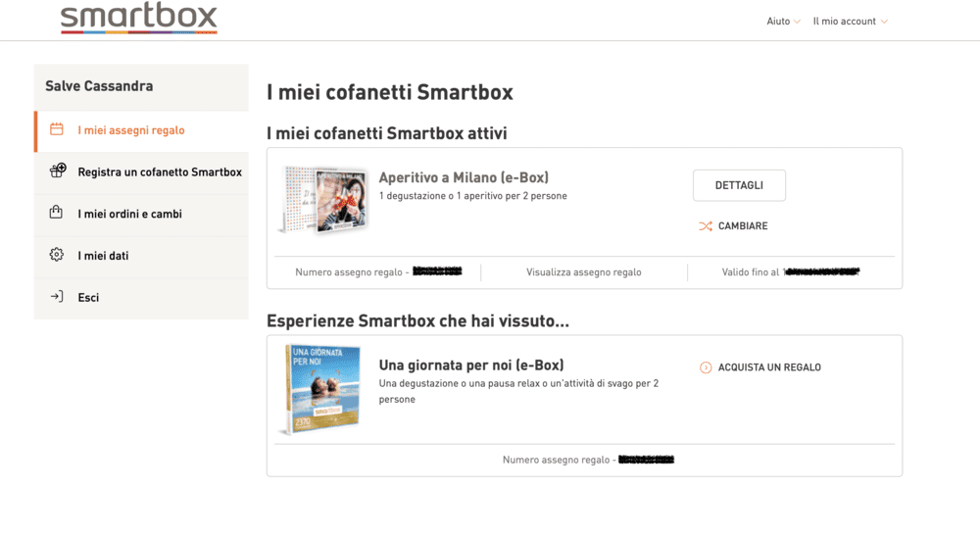Open the Una giornata per noi box thumbnail
The image size is (980, 536).
tap(320, 389)
